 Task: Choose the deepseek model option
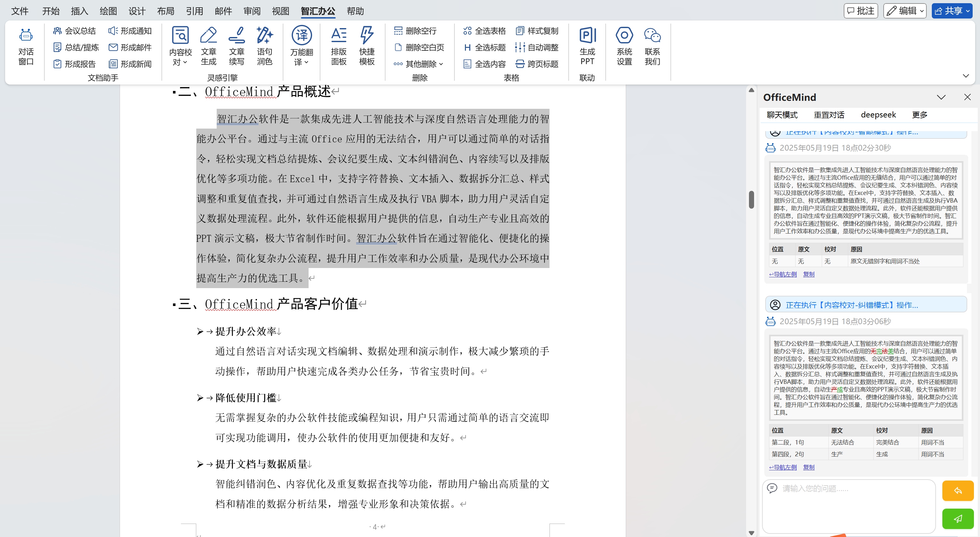[878, 115]
